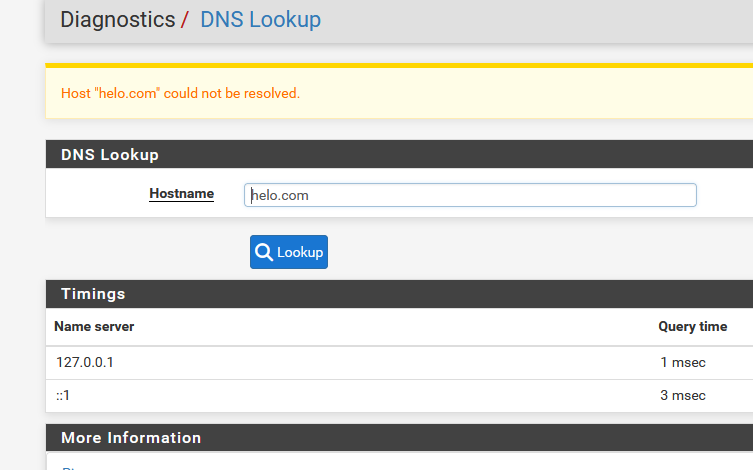Open the Diagnostics breadcrumb
This screenshot has width=753, height=470.
tap(117, 20)
